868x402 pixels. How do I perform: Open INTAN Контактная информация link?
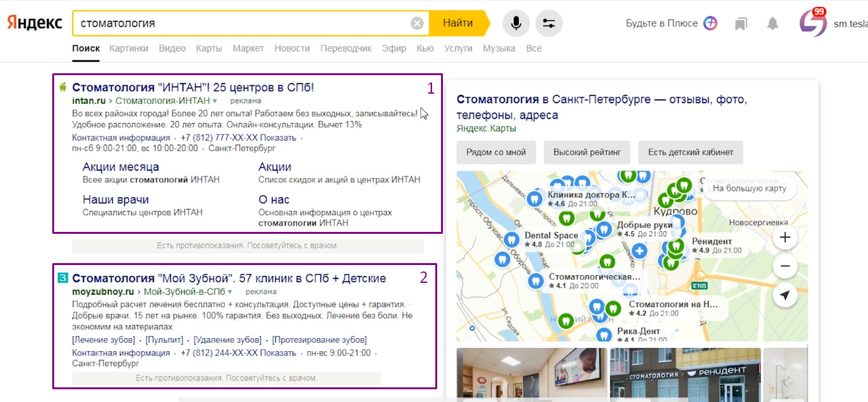[x=121, y=138]
